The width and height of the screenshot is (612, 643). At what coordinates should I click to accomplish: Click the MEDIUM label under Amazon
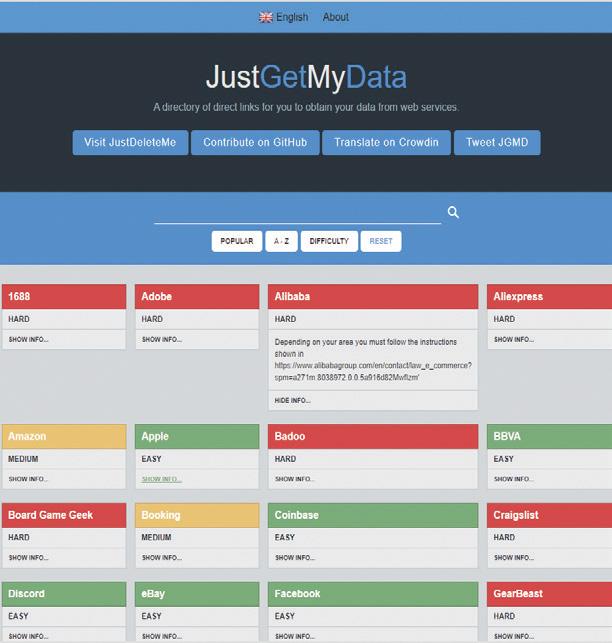pyautogui.click(x=23, y=459)
